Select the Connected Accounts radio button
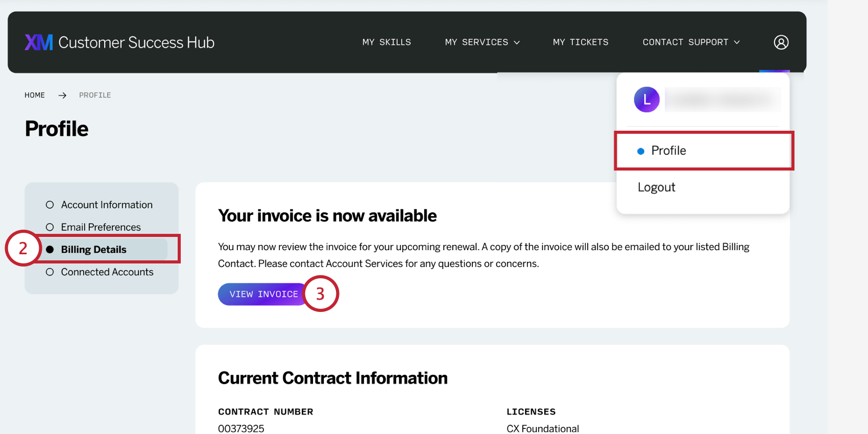Viewport: 868px width, 434px height. click(50, 272)
